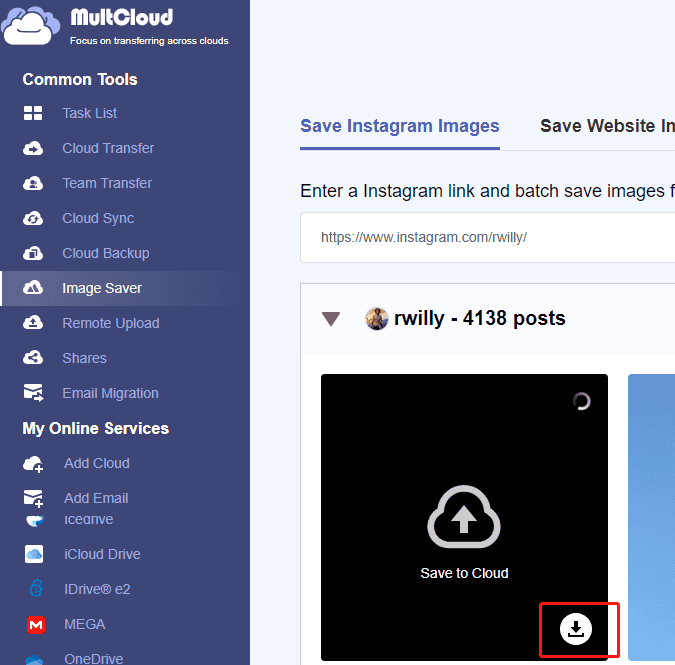Click the 'rwilly - 4138 posts' heading
The width and height of the screenshot is (675, 665).
tap(480, 319)
